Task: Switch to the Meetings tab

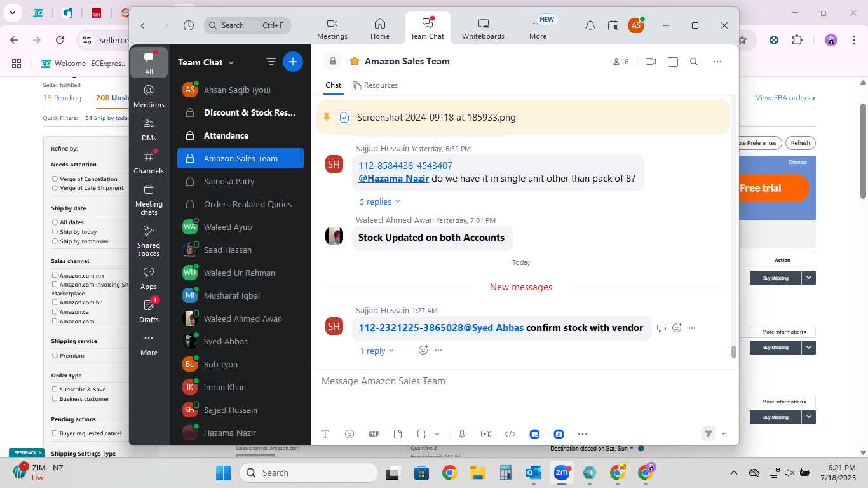Action: tap(332, 29)
